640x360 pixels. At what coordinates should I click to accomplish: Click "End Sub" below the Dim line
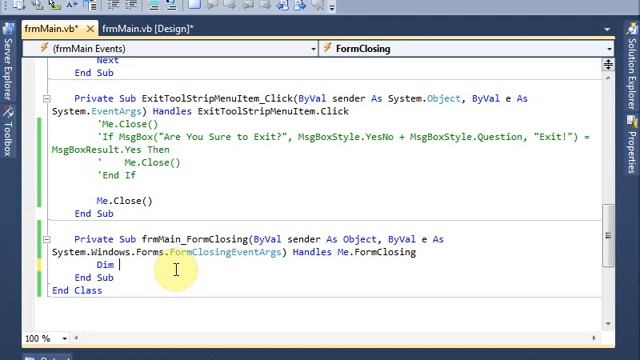pos(94,278)
